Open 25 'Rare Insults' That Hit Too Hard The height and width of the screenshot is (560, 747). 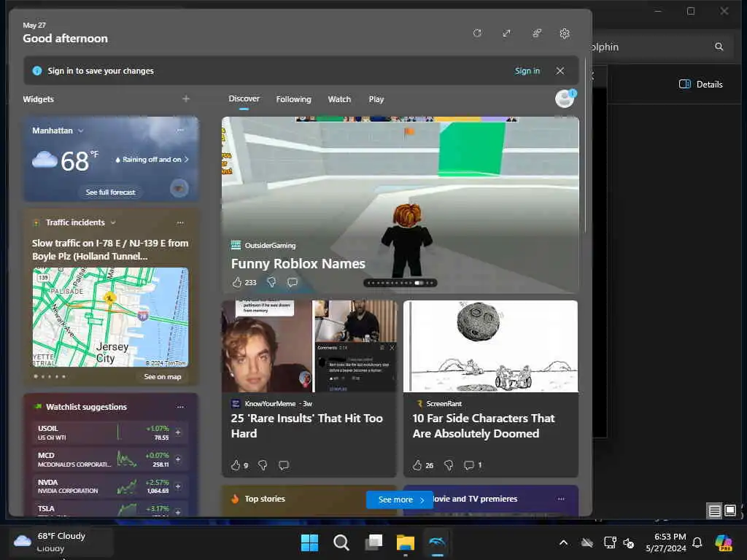pyautogui.click(x=307, y=426)
